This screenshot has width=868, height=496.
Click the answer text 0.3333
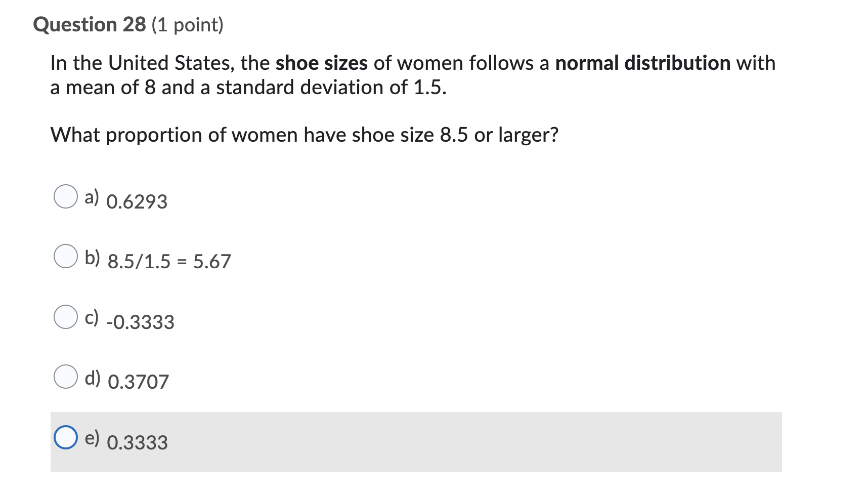click(137, 442)
